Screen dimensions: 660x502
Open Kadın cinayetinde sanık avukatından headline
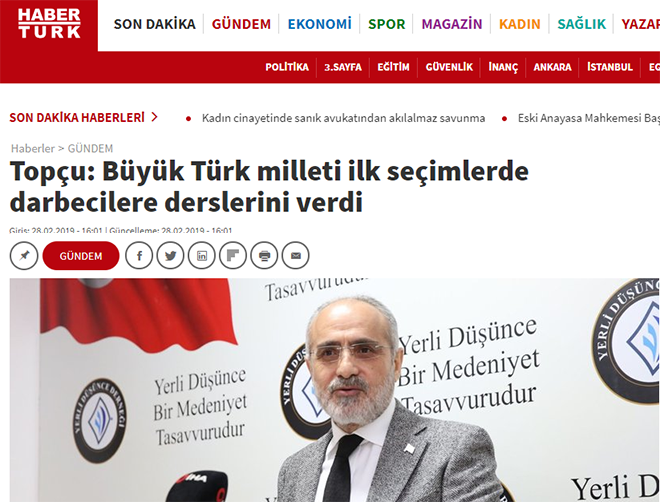(343, 118)
